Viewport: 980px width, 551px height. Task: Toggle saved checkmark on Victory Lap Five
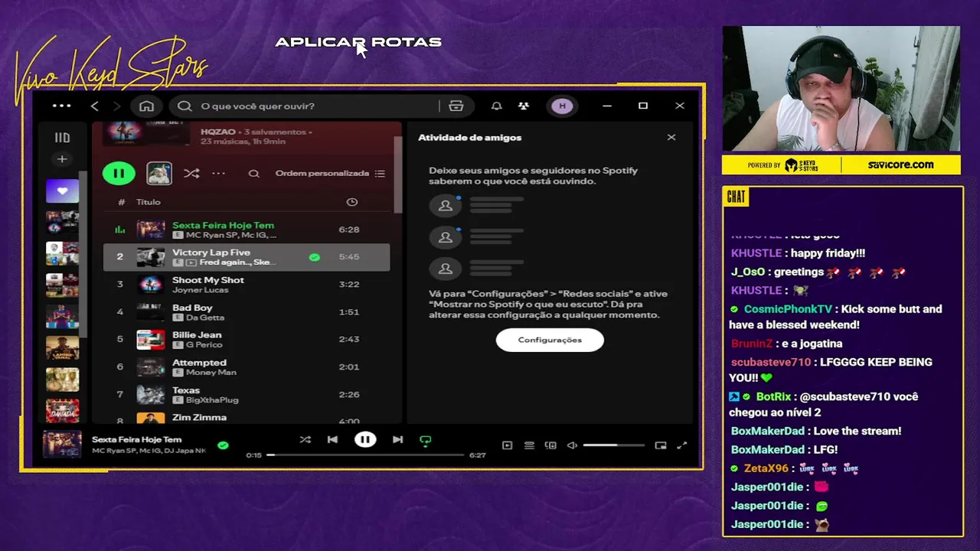coord(315,257)
